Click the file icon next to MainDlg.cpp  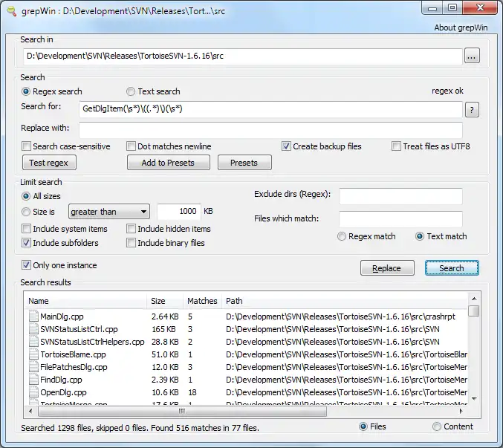[x=33, y=316]
